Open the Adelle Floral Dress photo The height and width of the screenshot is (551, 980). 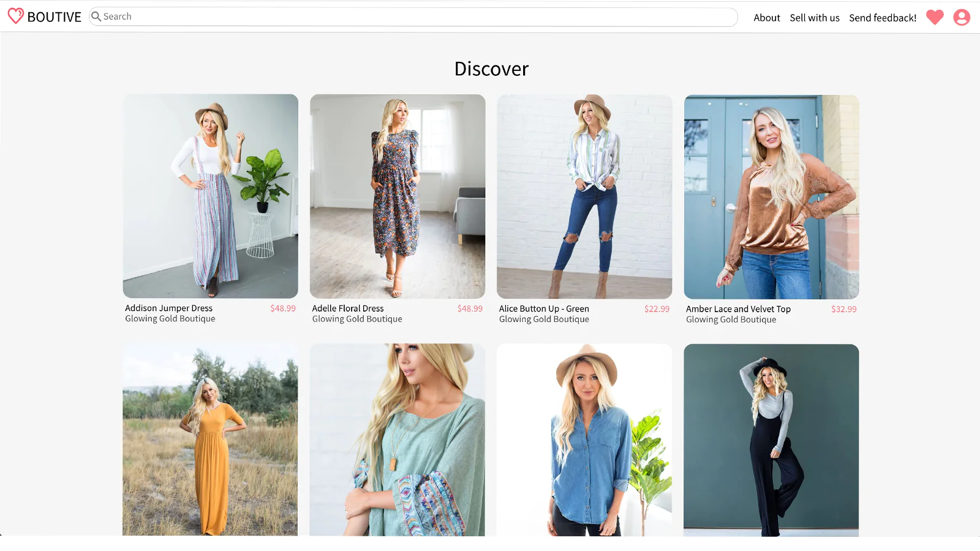398,196
